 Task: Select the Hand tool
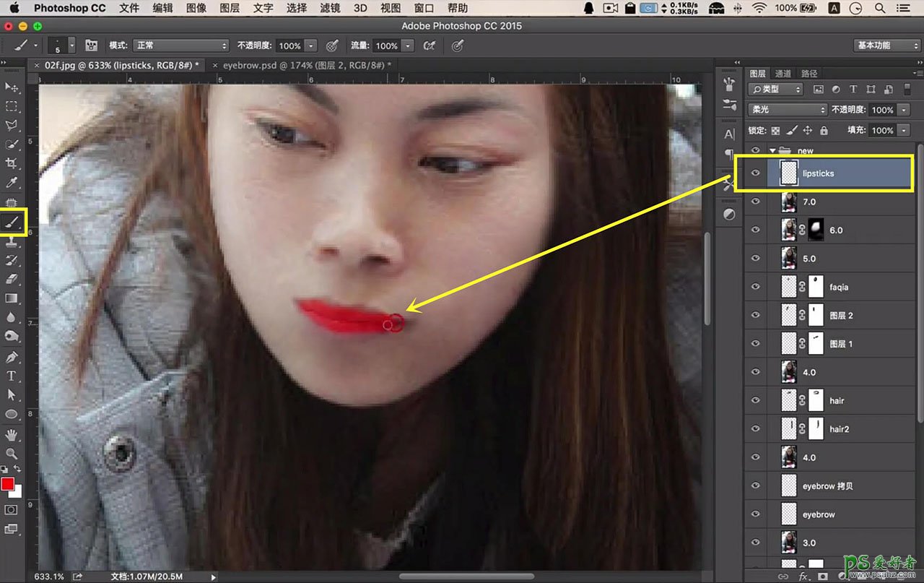coord(12,434)
